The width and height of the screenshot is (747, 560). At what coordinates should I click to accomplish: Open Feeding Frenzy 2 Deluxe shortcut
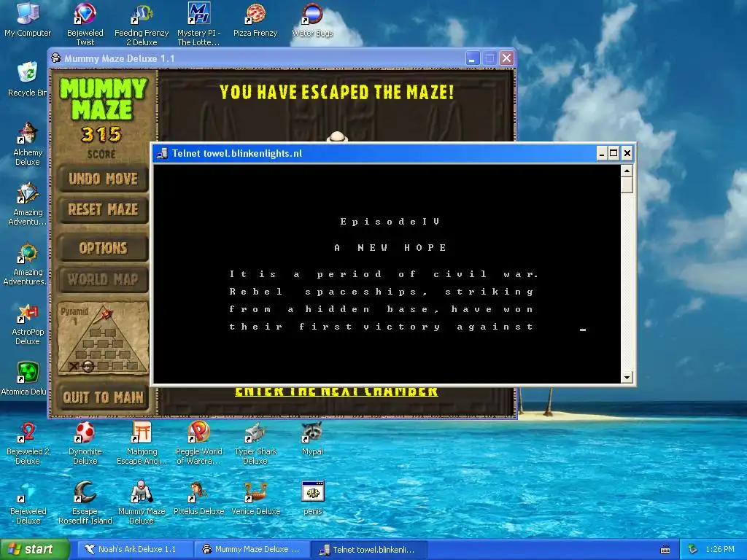coord(142,24)
